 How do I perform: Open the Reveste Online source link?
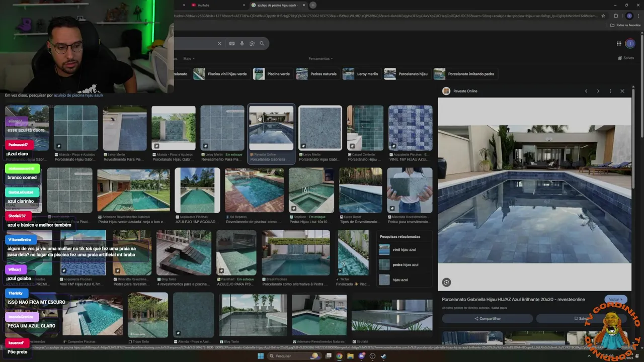[x=460, y=91]
